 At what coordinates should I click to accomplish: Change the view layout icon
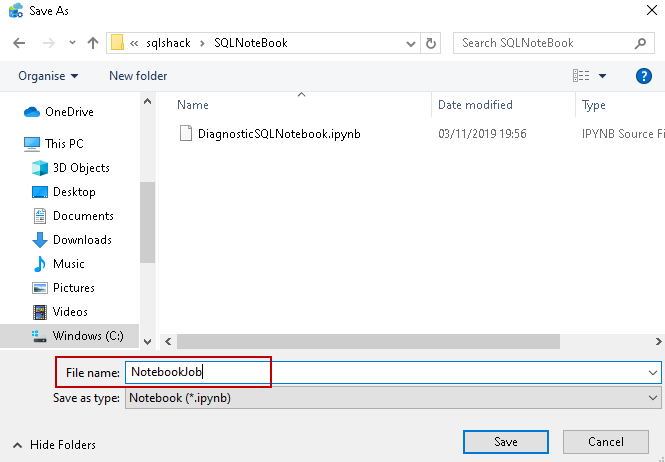pyautogui.click(x=581, y=76)
